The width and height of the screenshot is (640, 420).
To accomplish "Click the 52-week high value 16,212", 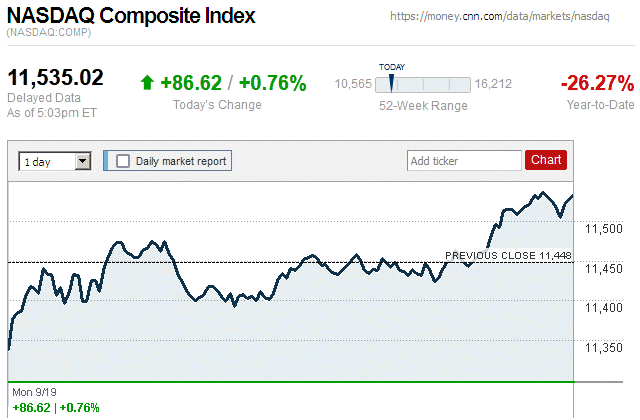I will [x=494, y=85].
